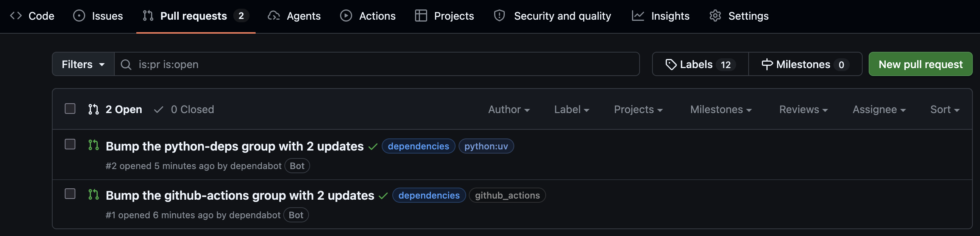Click green PR icon for python-deps row
Image resolution: width=980 pixels, height=236 pixels.
click(94, 145)
